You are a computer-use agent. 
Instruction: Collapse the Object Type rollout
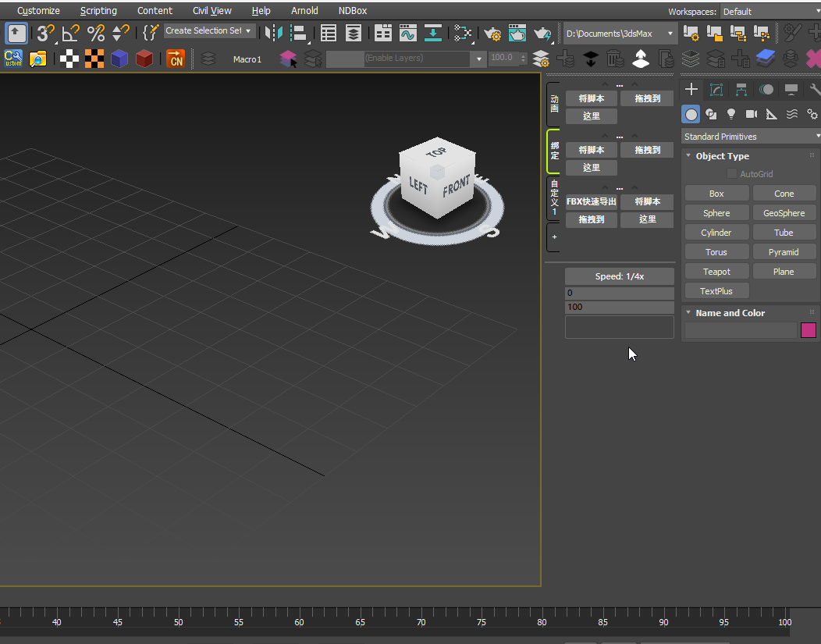(688, 156)
